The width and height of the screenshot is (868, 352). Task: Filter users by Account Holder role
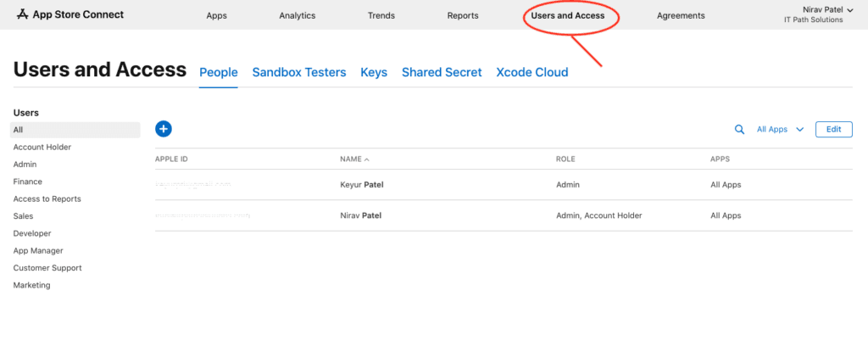pos(42,147)
